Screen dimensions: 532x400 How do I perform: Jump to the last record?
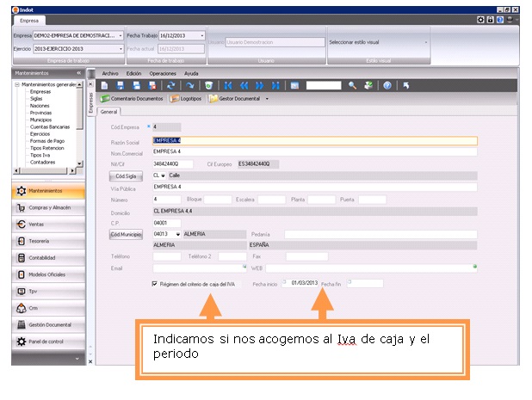275,86
